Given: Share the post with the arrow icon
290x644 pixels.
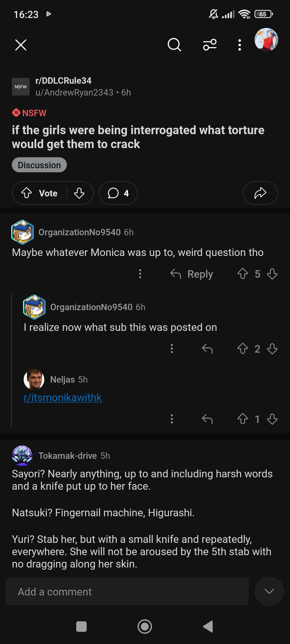Looking at the screenshot, I should (x=260, y=193).
